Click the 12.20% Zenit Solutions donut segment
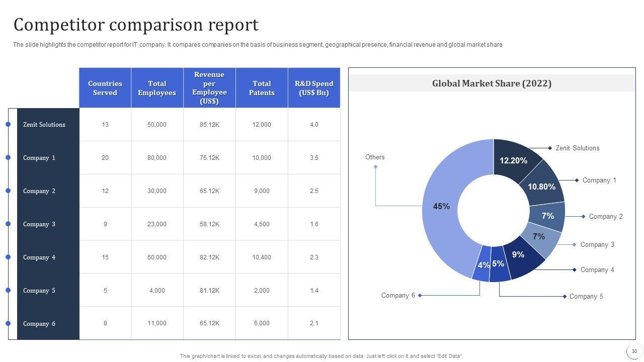The height and width of the screenshot is (362, 644). click(514, 160)
